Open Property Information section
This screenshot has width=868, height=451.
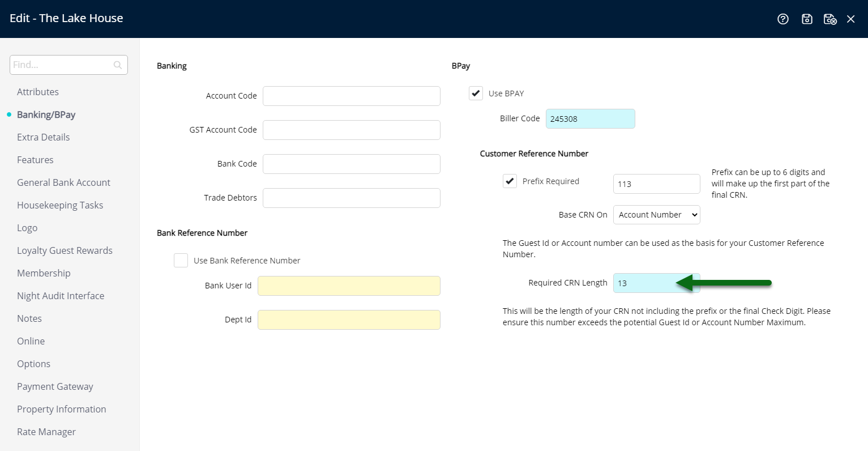(x=62, y=409)
